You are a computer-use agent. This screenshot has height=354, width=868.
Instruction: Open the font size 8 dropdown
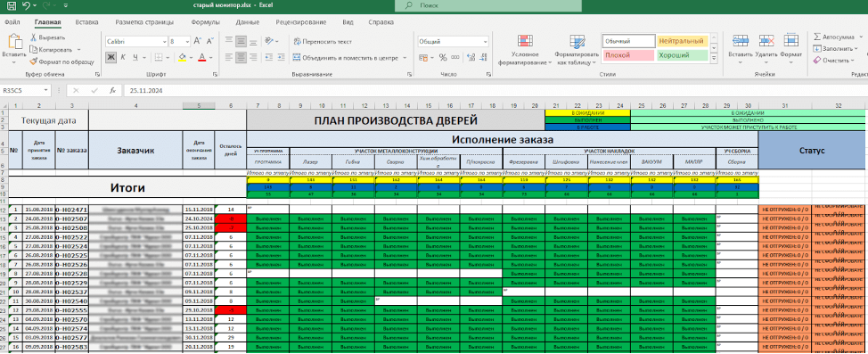(188, 42)
